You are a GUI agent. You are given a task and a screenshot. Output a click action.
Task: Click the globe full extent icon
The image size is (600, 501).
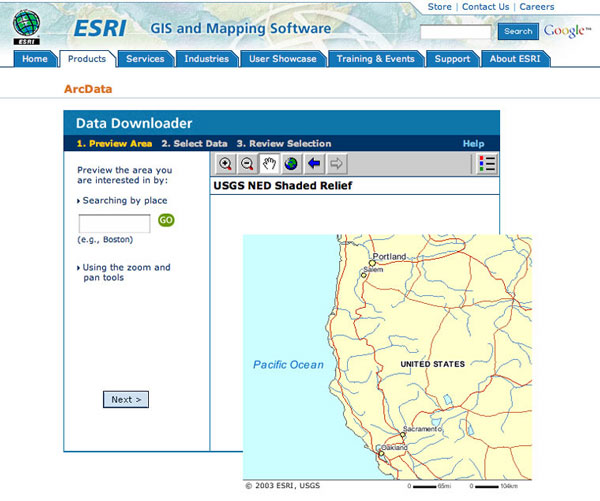(291, 164)
